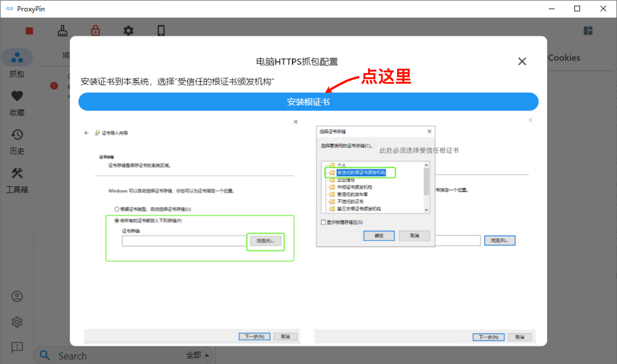Image resolution: width=617 pixels, height=364 pixels.
Task: Click the mobile phone connect icon
Action: coord(161,31)
